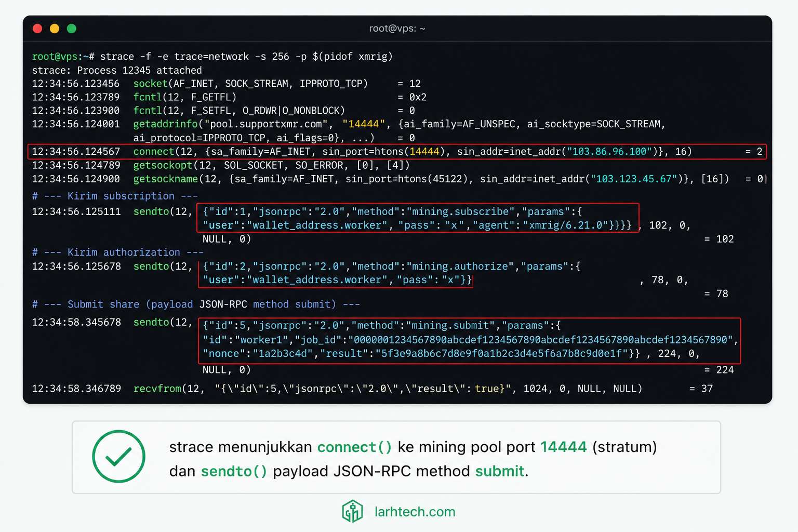Click the timestamp 12:34:56.125678

(76, 266)
